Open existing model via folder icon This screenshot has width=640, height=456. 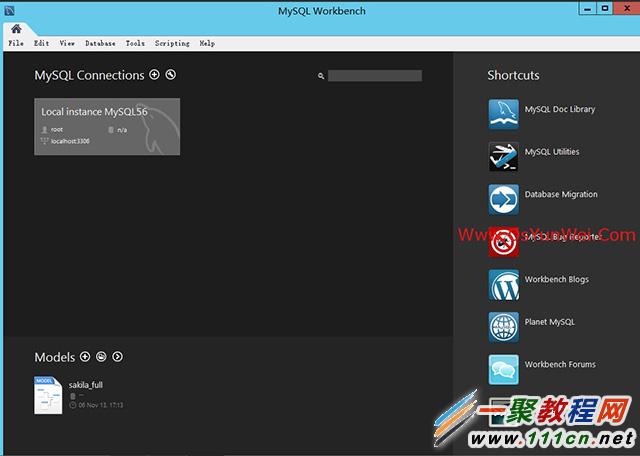point(101,357)
